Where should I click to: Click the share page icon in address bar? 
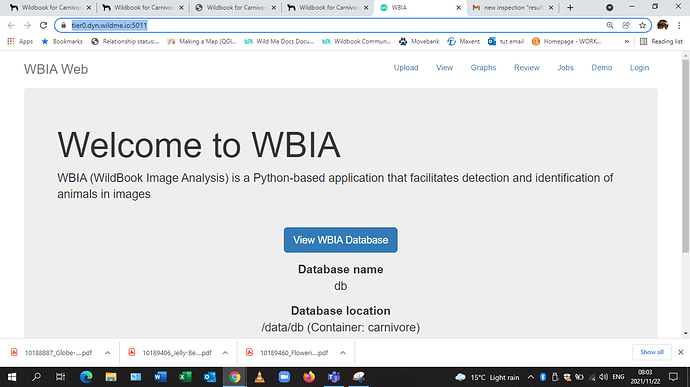coord(626,26)
